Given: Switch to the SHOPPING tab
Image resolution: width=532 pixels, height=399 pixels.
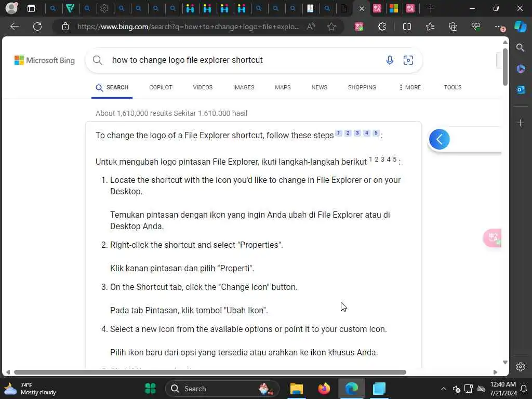Looking at the screenshot, I should point(362,87).
